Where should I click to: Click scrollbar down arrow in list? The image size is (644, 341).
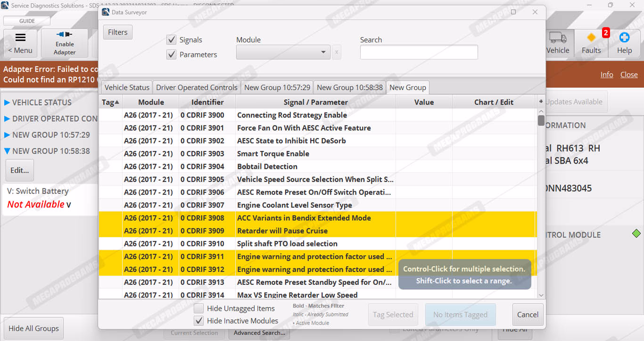(x=541, y=295)
